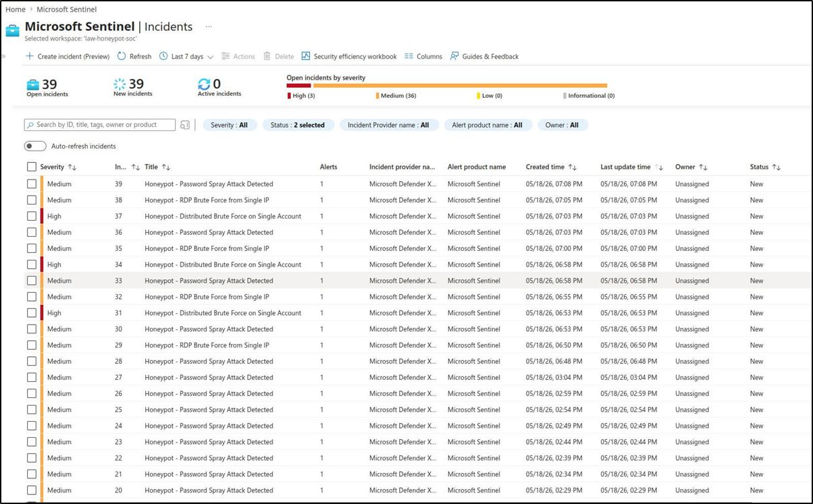Check the box for incident 24

(x=32, y=426)
